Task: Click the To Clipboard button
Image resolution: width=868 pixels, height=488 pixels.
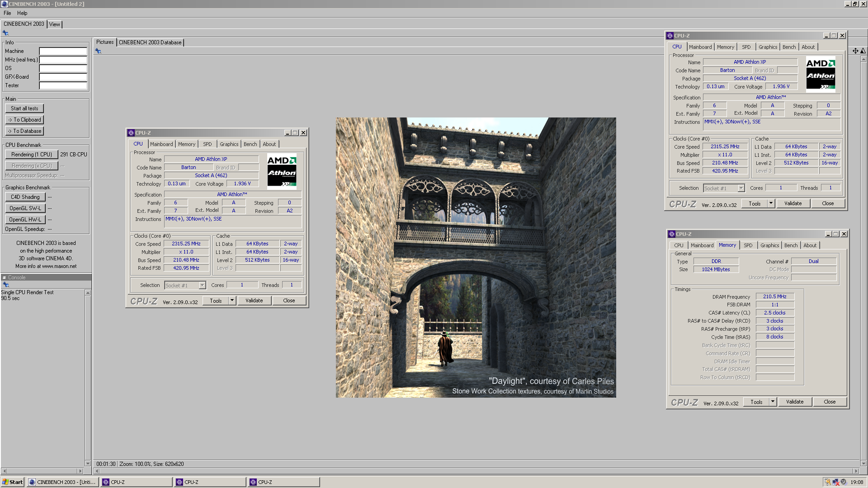Action: tap(24, 120)
